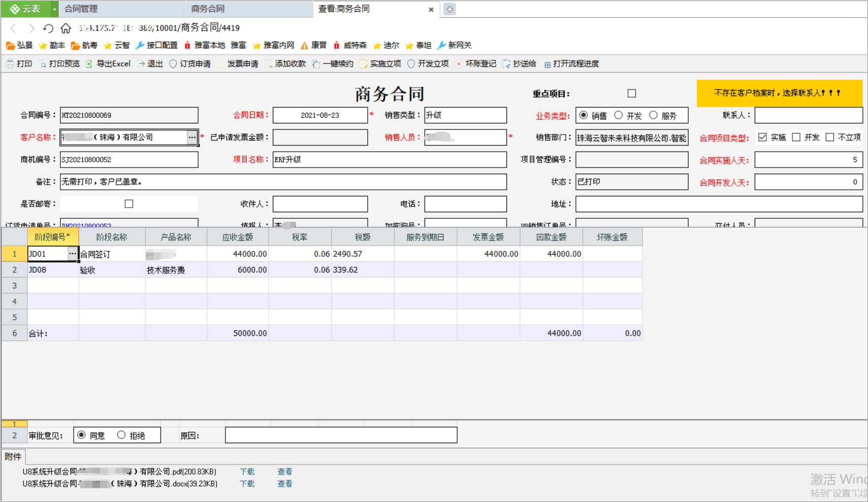
Task: Open JD01 stage code ellipsis picker
Action: pyautogui.click(x=73, y=253)
